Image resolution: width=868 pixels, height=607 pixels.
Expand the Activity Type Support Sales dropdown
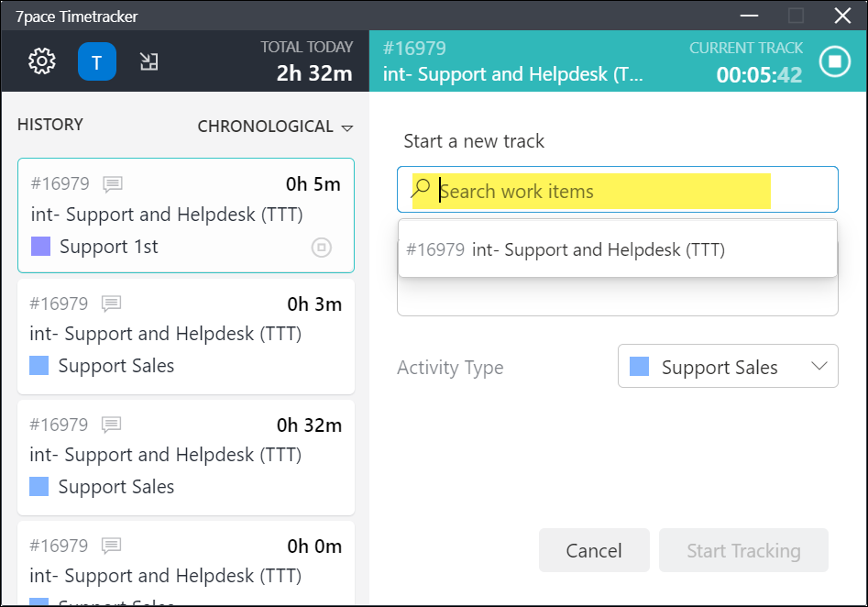728,366
